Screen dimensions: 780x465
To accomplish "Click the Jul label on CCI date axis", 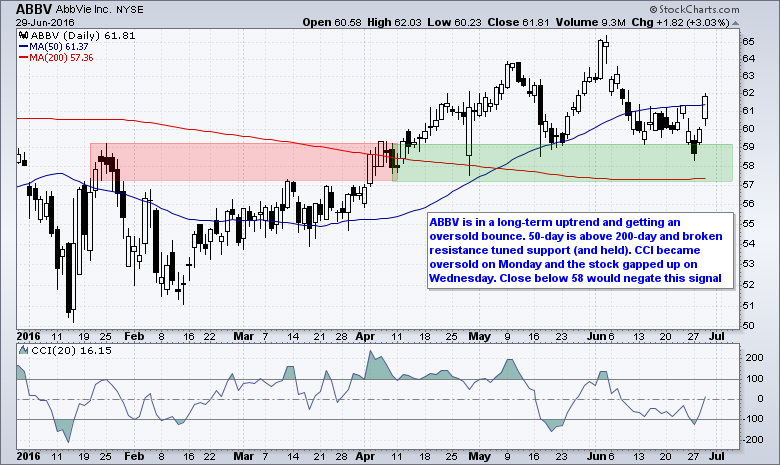I will (x=716, y=456).
